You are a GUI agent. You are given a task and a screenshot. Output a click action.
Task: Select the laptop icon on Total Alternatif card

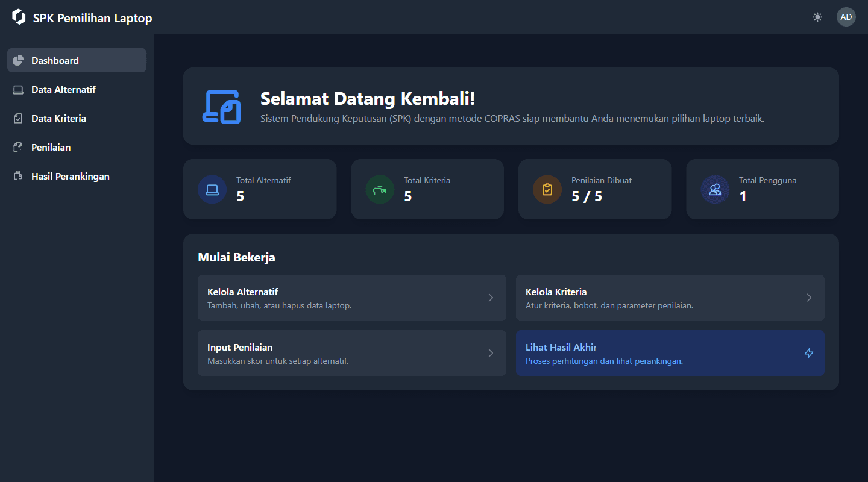pos(212,189)
